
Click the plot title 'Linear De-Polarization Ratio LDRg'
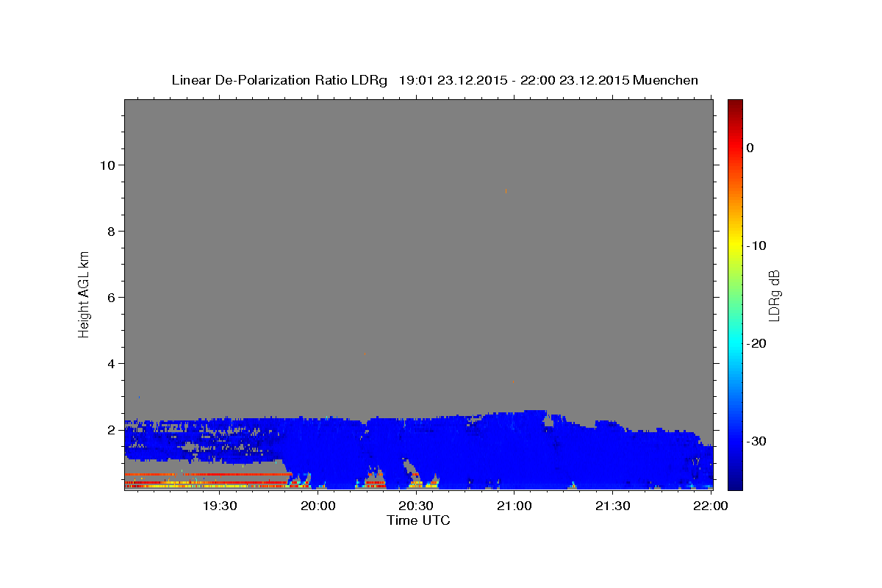click(279, 80)
